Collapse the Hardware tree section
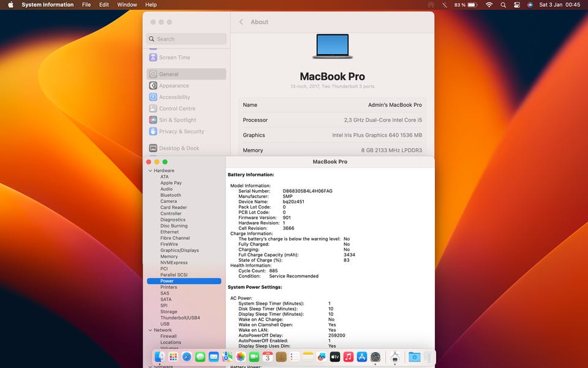This screenshot has width=588, height=368. [150, 171]
